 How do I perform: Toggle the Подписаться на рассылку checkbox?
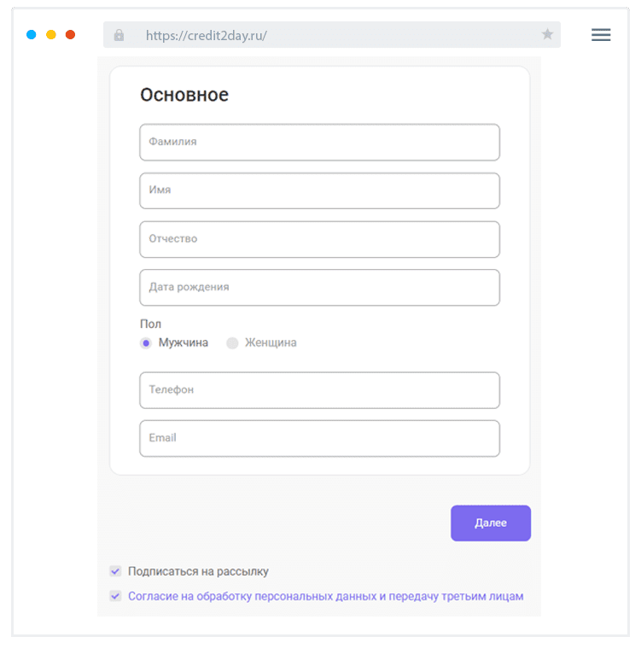(115, 571)
